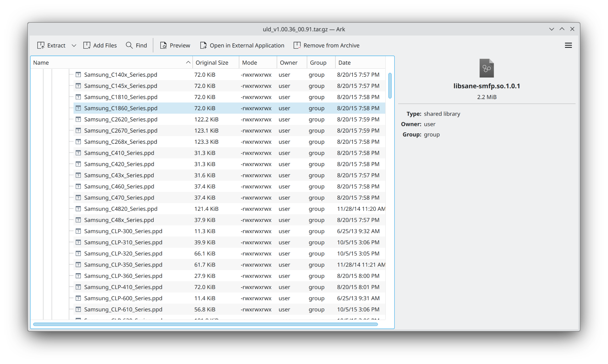Screen dimensions: 608x364
Task: Toggle sort direction on the Name column
Action: coord(188,62)
